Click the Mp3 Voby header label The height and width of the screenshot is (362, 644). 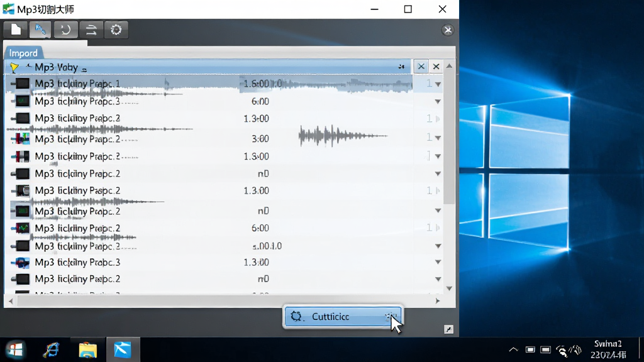coord(56,67)
